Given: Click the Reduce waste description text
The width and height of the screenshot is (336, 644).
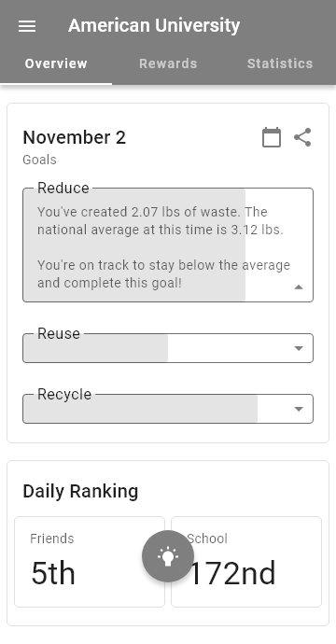Looking at the screenshot, I should pyautogui.click(x=163, y=247).
